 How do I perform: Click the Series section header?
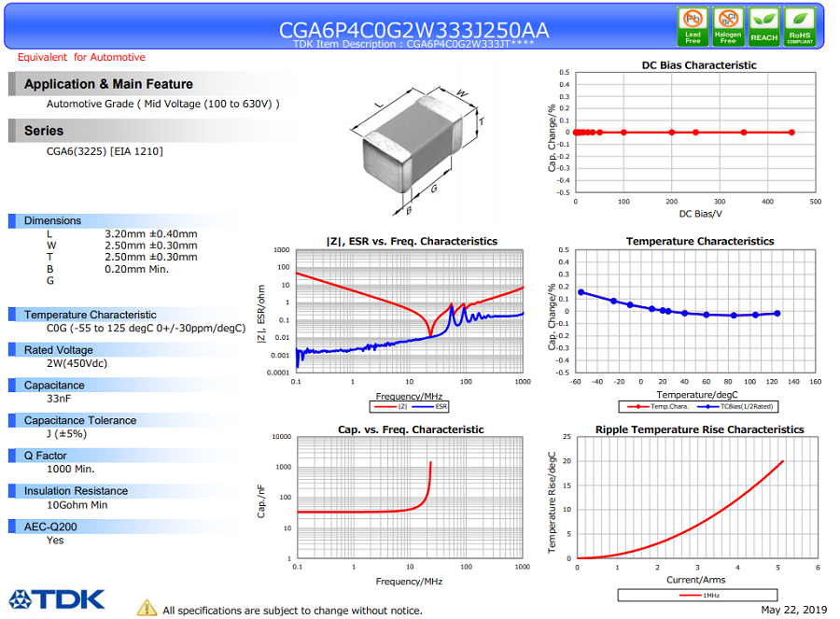pyautogui.click(x=44, y=131)
